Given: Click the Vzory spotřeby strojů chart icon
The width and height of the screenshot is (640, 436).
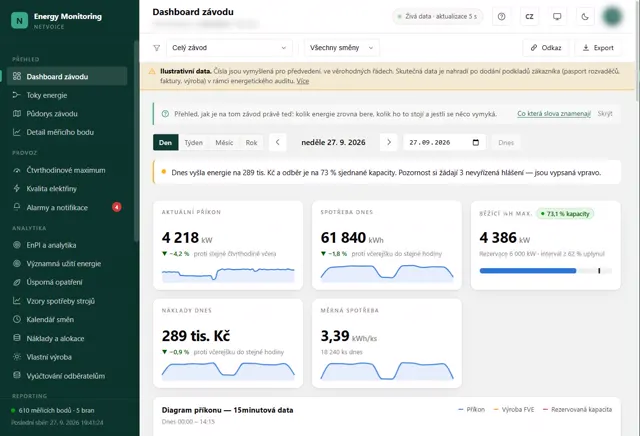Looking at the screenshot, I should (x=17, y=301).
